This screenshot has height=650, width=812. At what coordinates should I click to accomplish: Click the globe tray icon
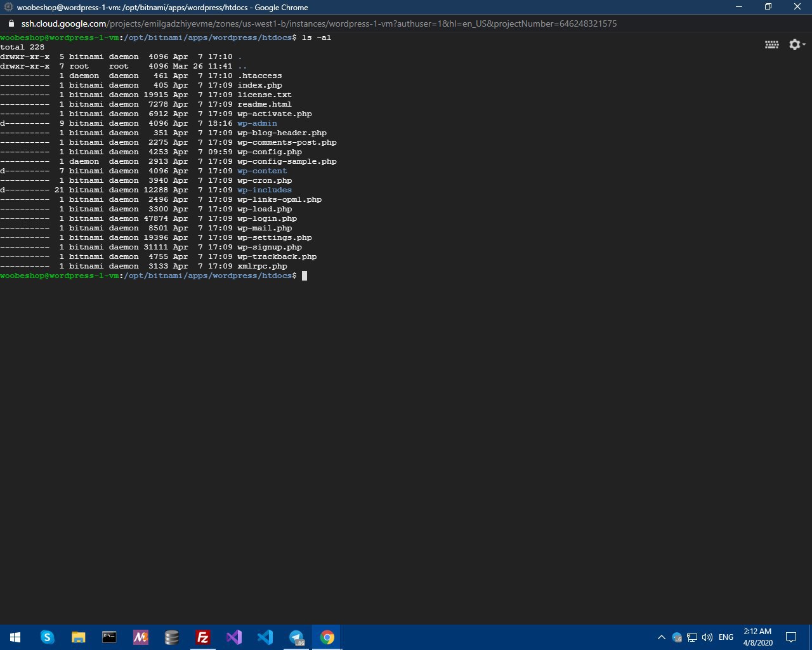coord(677,637)
